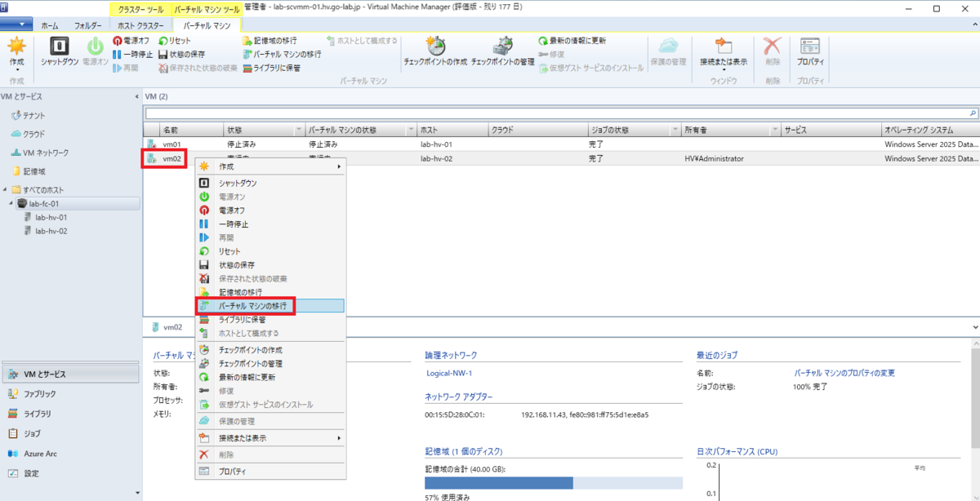The height and width of the screenshot is (501, 980).
Task: Click 最新の情報に更新 in the ribbon
Action: [x=572, y=40]
